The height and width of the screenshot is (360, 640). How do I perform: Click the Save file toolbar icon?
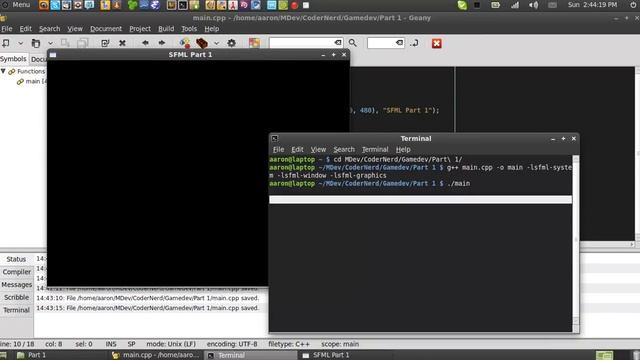[x=65, y=43]
